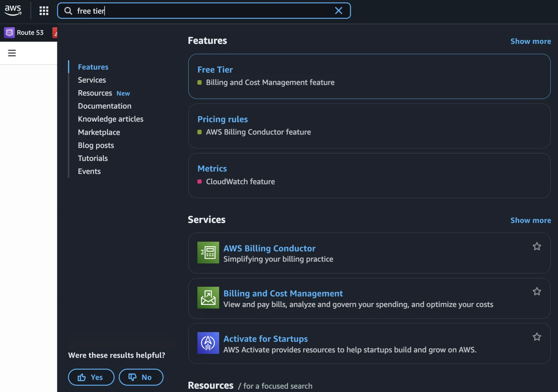Viewport: 558px width, 392px height.
Task: Show more Features results
Action: point(531,41)
